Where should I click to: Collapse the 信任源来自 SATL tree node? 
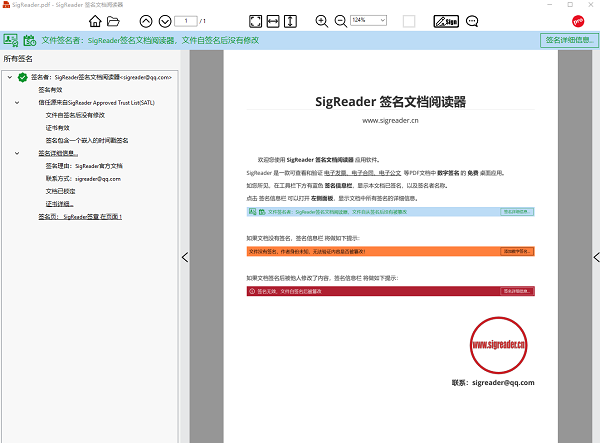tap(17, 102)
